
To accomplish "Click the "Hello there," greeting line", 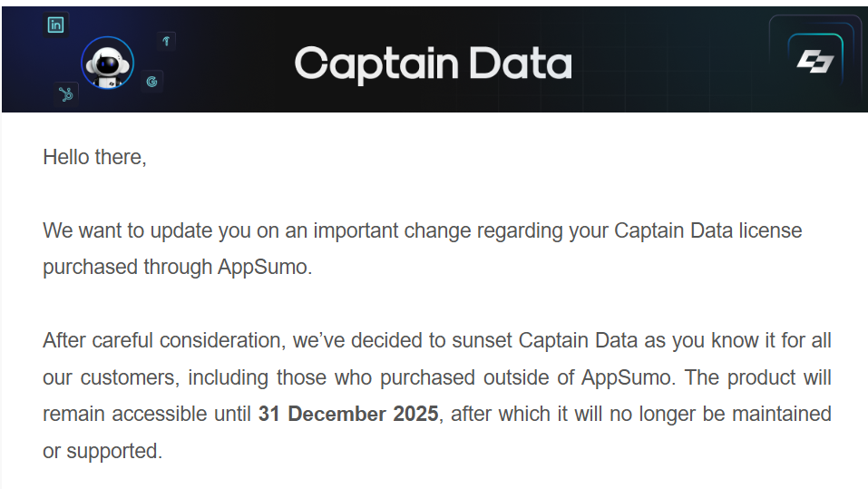I will point(94,157).
